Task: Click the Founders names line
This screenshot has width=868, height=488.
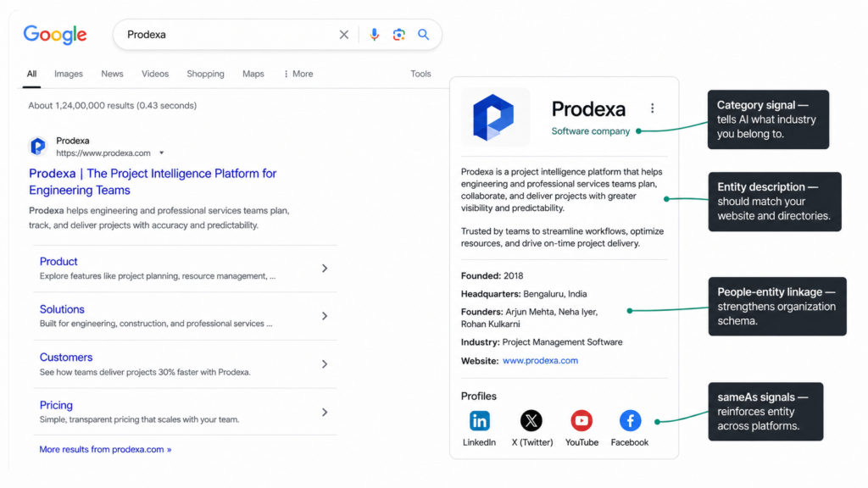Action: [x=529, y=319]
